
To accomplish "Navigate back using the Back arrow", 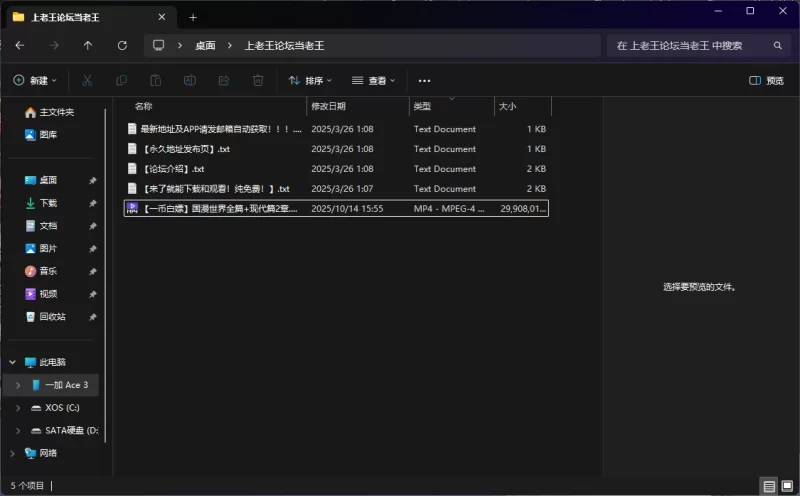I will pyautogui.click(x=20, y=45).
